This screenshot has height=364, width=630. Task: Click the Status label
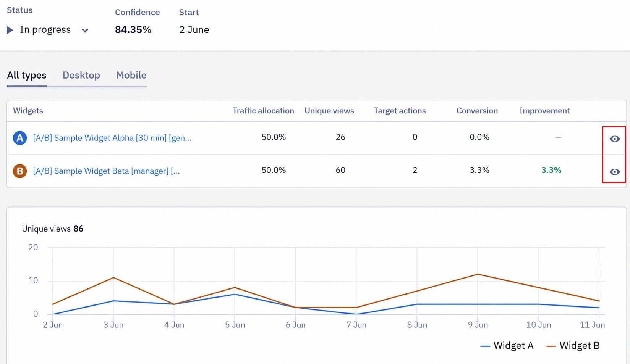point(20,10)
